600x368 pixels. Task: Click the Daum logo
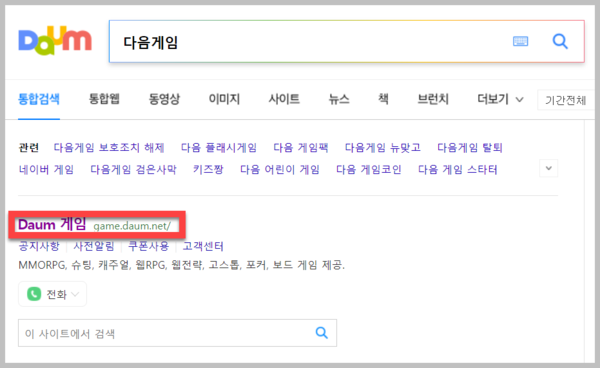point(55,41)
